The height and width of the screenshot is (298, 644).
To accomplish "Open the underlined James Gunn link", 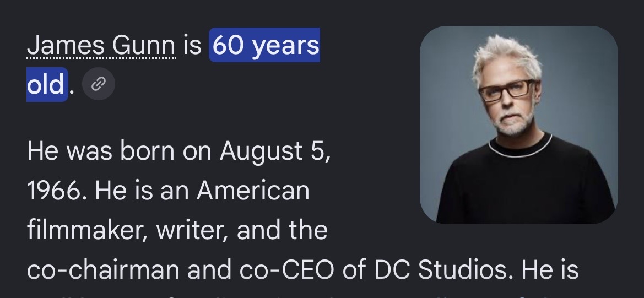I will pos(101,45).
